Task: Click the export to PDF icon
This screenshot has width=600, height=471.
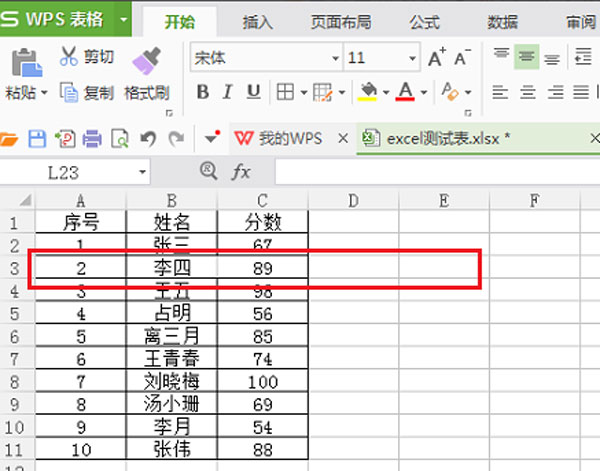Action: pyautogui.click(x=65, y=139)
